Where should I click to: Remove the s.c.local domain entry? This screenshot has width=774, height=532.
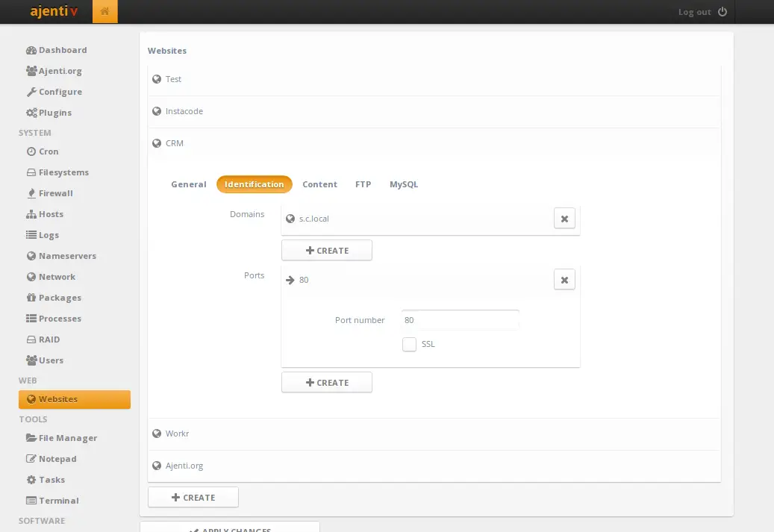click(x=564, y=219)
